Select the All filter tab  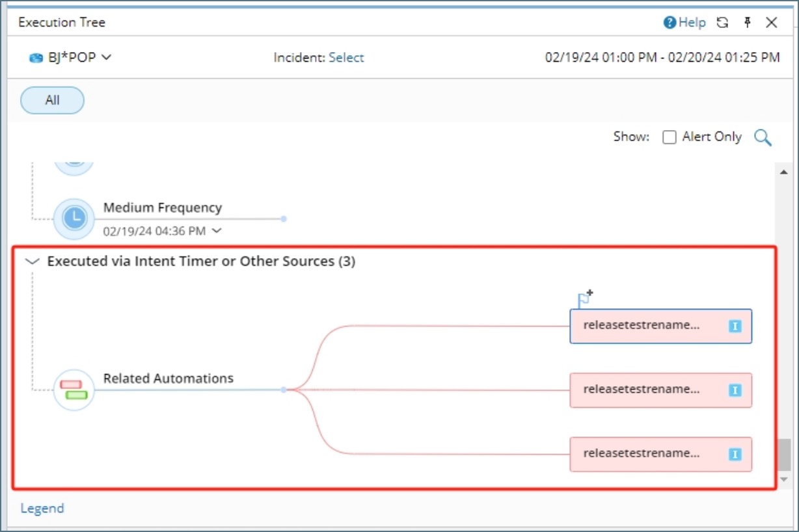[53, 100]
